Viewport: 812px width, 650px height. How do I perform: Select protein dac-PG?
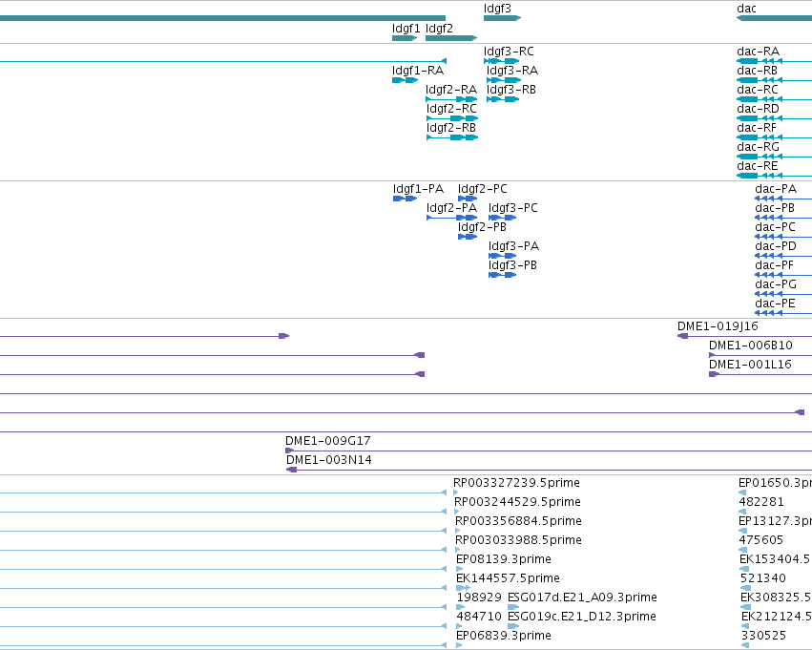[776, 284]
